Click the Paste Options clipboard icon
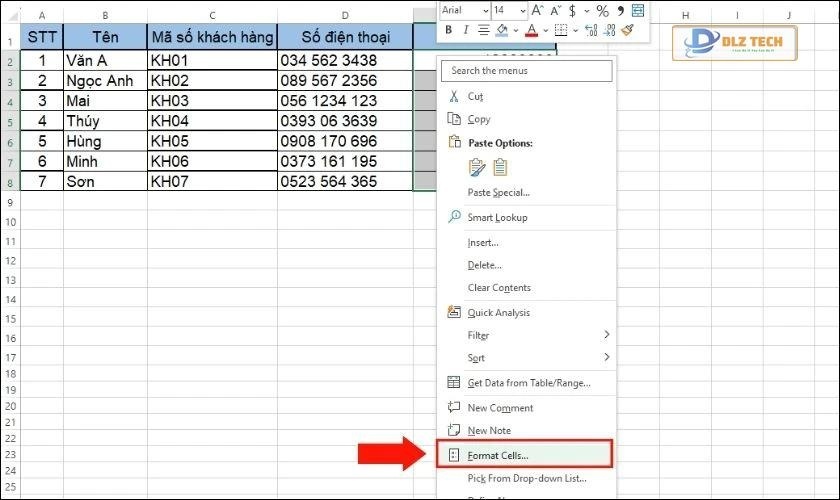The width and height of the screenshot is (840, 500). [x=454, y=142]
